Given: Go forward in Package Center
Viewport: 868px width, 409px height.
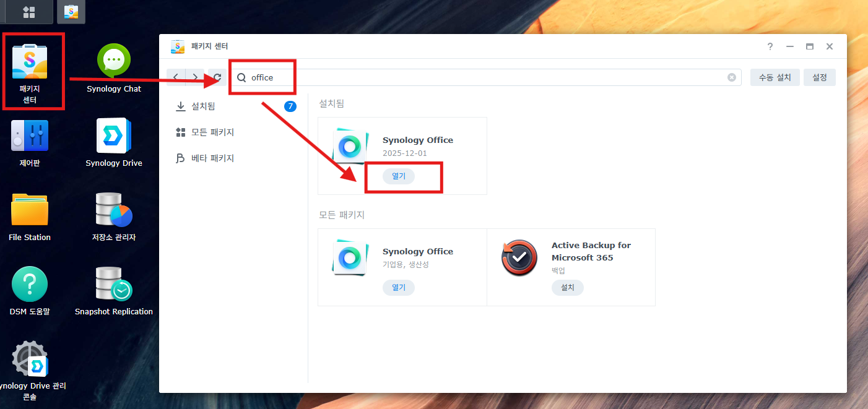Looking at the screenshot, I should [x=195, y=77].
